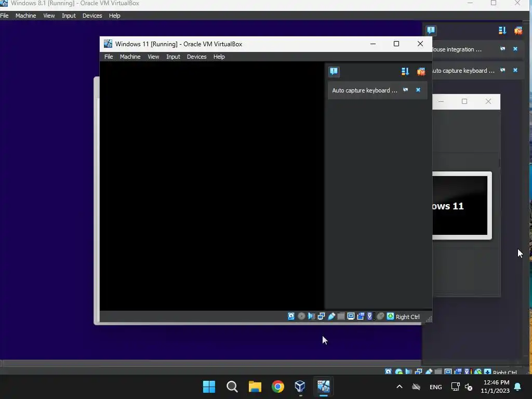Click sort notifications icon in Windows 11 VM

coord(405,71)
